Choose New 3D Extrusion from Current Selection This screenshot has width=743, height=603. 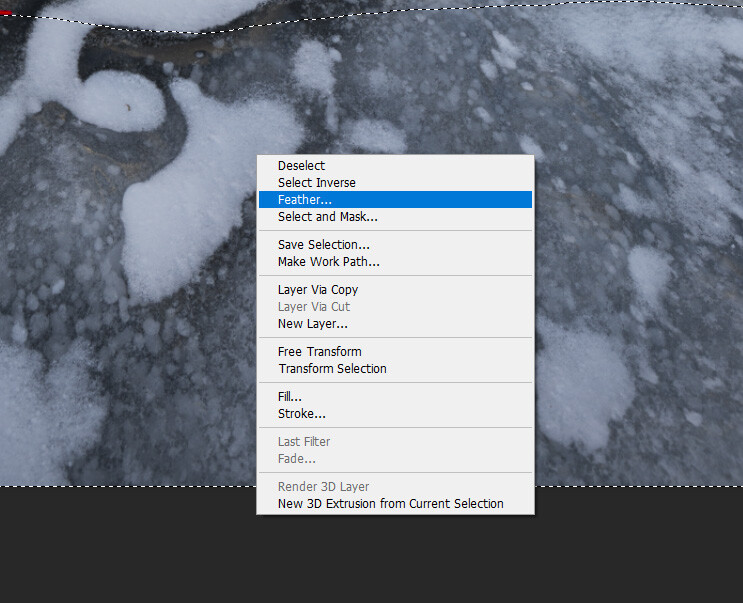tap(395, 504)
